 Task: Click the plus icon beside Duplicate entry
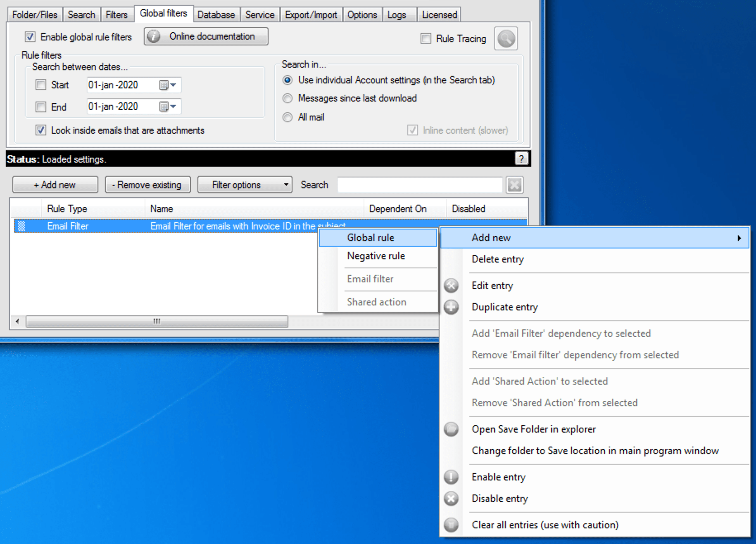451,307
